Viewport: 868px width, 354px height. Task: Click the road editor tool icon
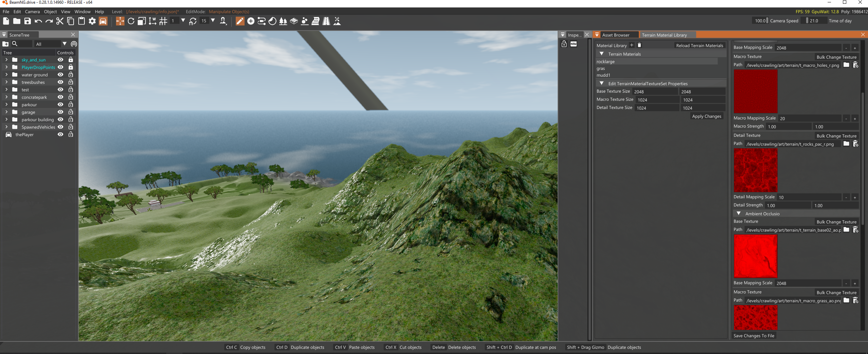pos(326,21)
